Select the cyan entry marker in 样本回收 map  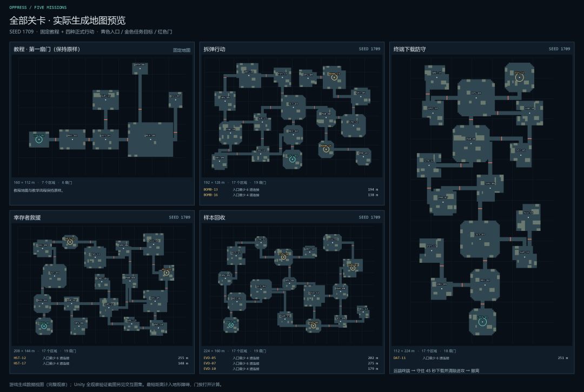pyautogui.click(x=231, y=325)
